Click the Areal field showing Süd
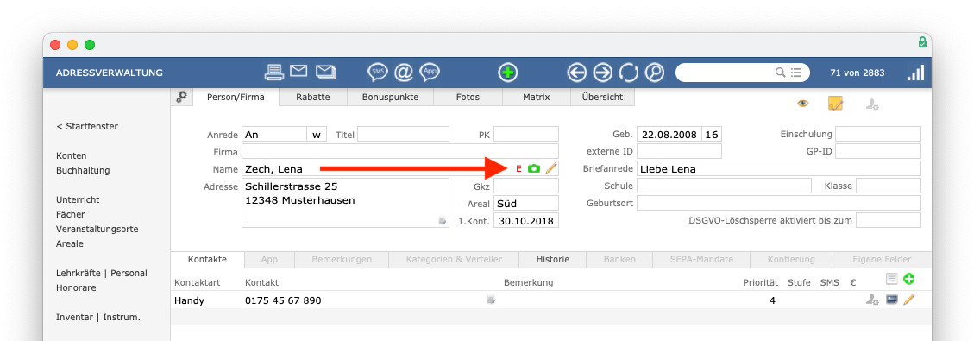Screen dimensions: 980x341 (525, 204)
